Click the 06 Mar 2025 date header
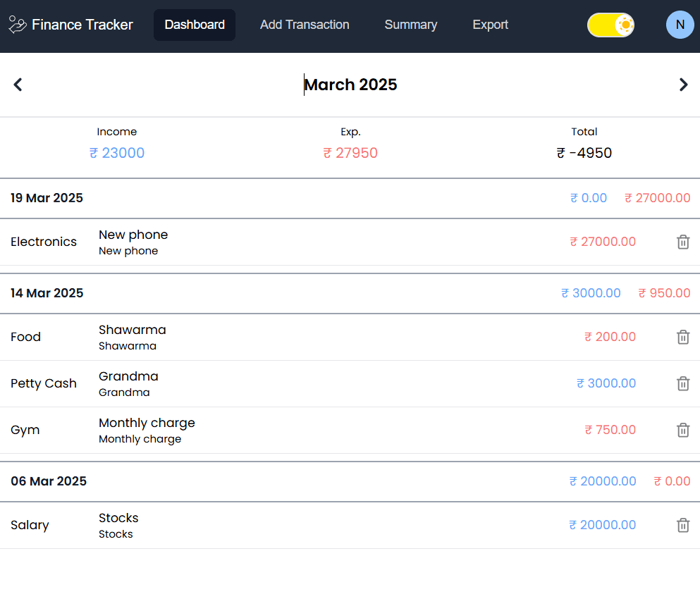 pos(49,481)
